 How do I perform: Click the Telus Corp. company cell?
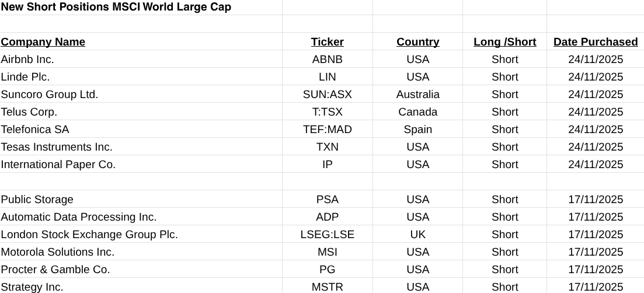click(x=29, y=112)
